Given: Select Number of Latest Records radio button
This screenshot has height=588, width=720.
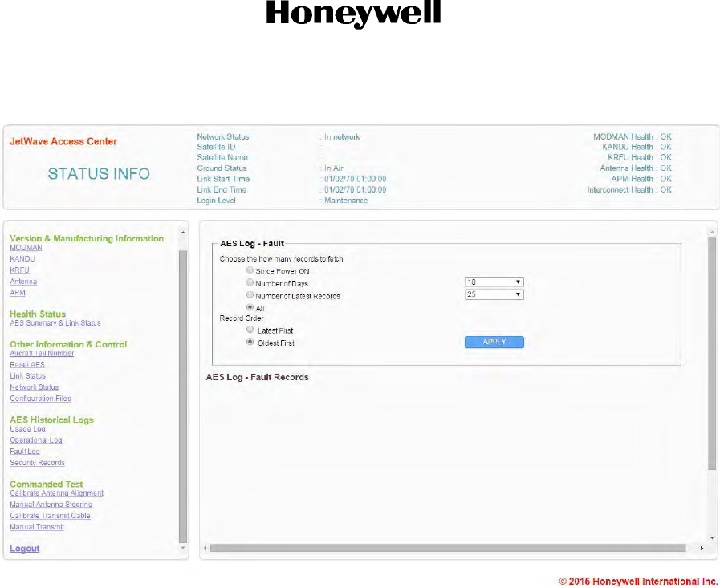Looking at the screenshot, I should coord(250,294).
